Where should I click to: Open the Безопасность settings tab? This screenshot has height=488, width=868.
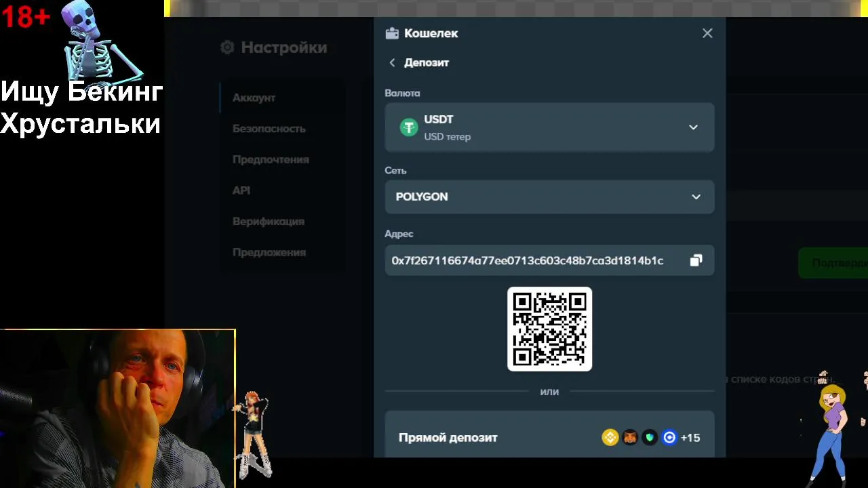pyautogui.click(x=269, y=129)
